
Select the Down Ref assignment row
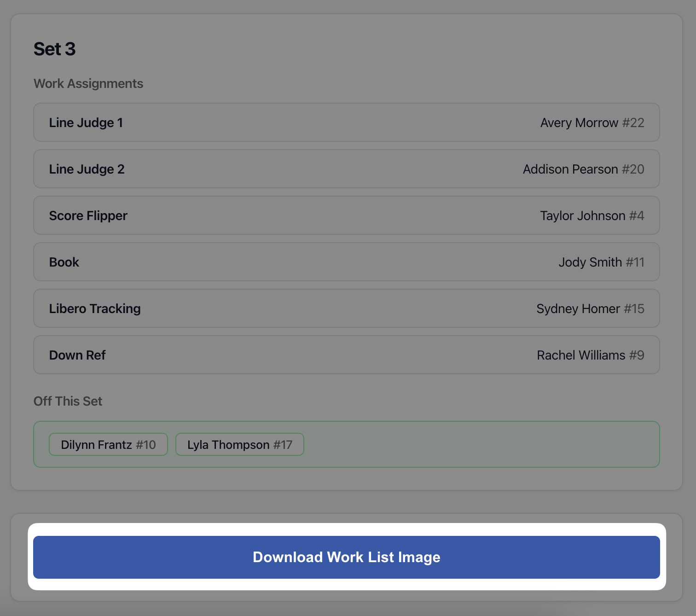(x=347, y=355)
